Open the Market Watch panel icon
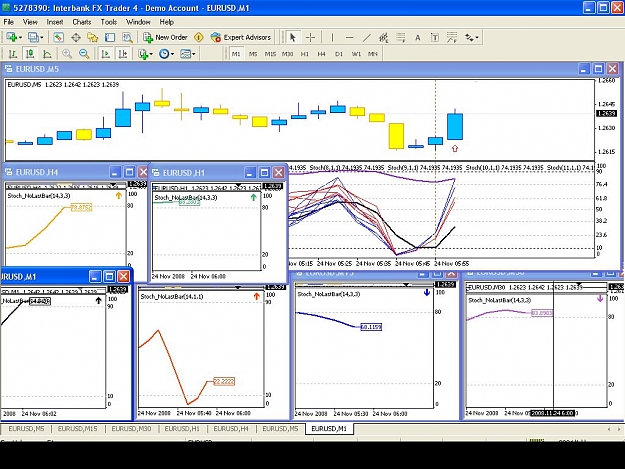This screenshot has height=469, width=625. (59, 37)
